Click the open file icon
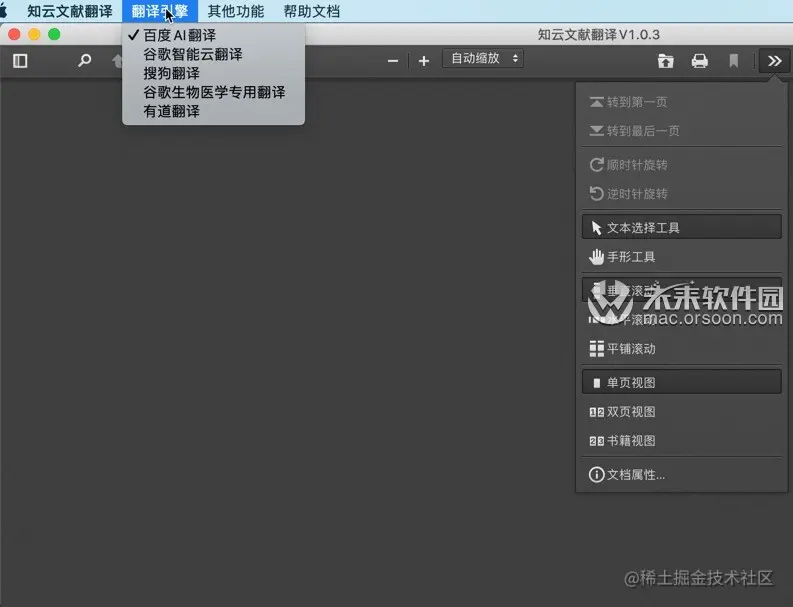The width and height of the screenshot is (793, 607). click(666, 61)
